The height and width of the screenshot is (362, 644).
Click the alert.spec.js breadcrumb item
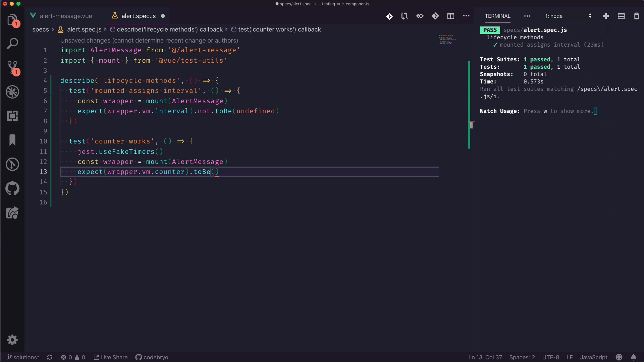[84, 29]
